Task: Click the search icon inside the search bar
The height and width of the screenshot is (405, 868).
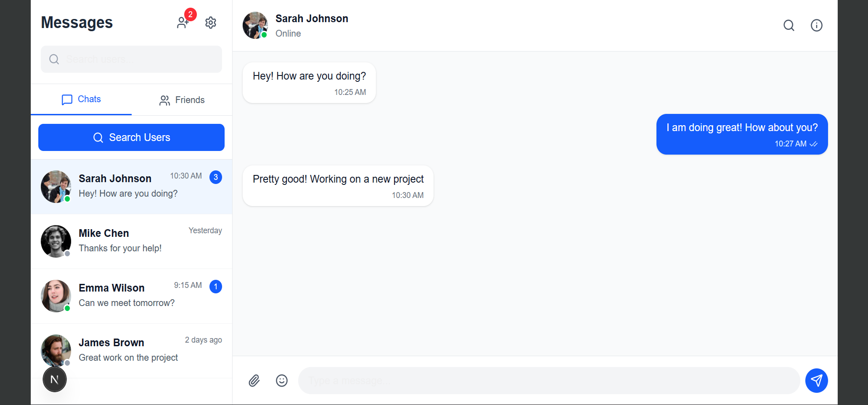Action: point(54,59)
